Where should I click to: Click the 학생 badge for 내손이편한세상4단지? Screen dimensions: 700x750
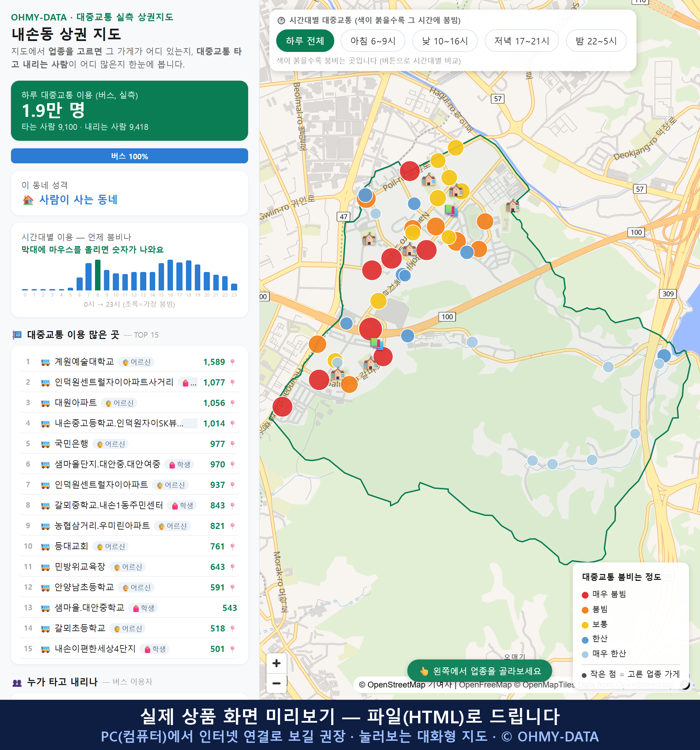click(155, 649)
